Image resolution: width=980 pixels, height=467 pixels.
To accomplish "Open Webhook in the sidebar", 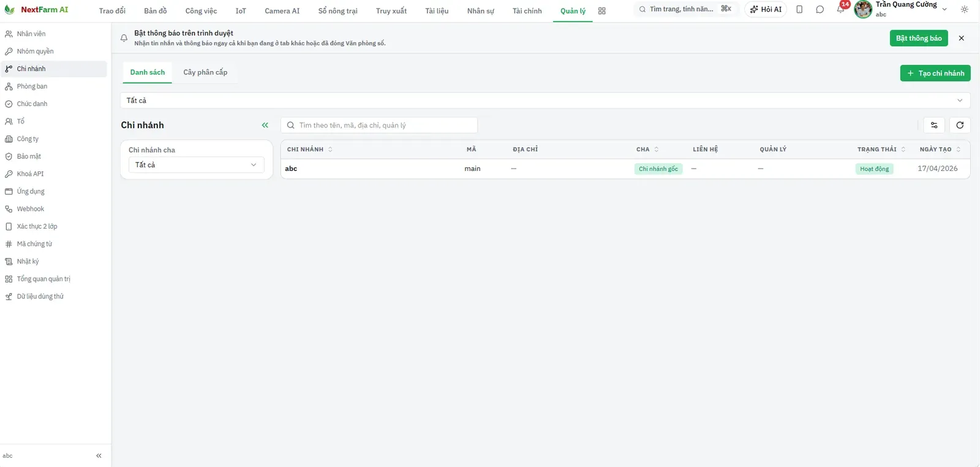I will click(54, 209).
